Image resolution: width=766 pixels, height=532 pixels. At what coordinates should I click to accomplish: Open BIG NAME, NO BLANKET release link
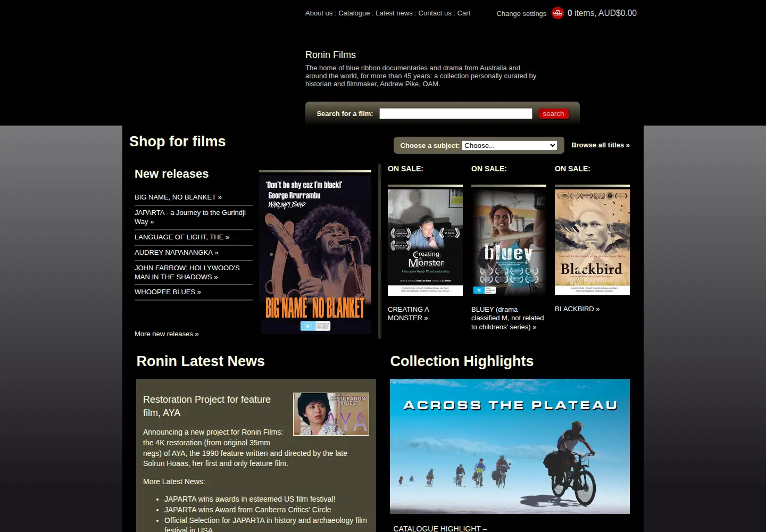pos(178,197)
